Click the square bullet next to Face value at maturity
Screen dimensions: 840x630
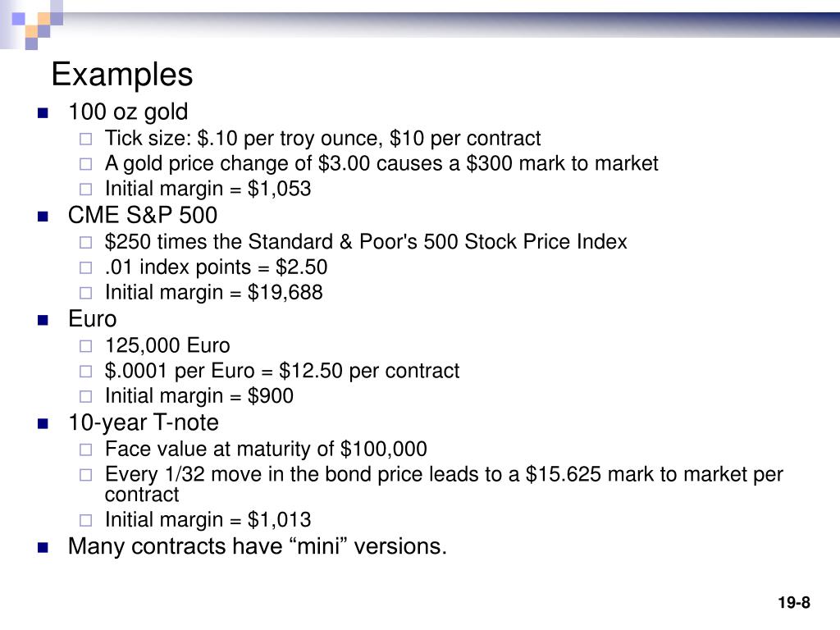85,450
